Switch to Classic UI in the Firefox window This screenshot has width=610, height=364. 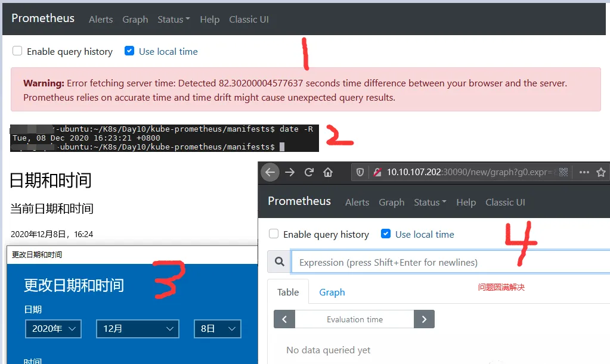505,203
